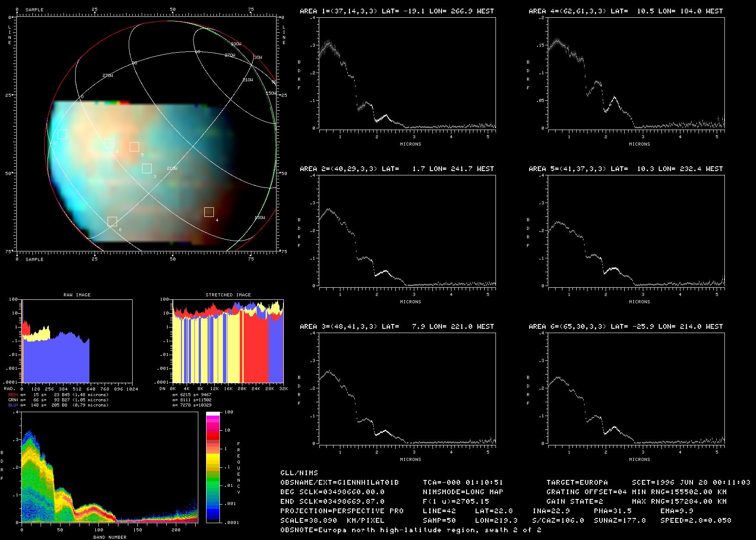The width and height of the screenshot is (756, 540).
Task: Click the RAW IMAGE histogram
Action: coord(77,341)
